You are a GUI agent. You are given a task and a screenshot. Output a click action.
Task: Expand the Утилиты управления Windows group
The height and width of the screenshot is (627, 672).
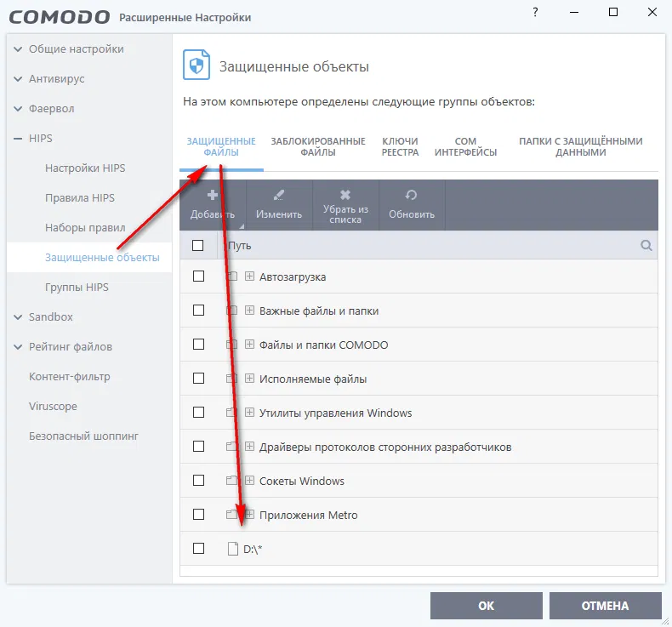[x=249, y=413]
